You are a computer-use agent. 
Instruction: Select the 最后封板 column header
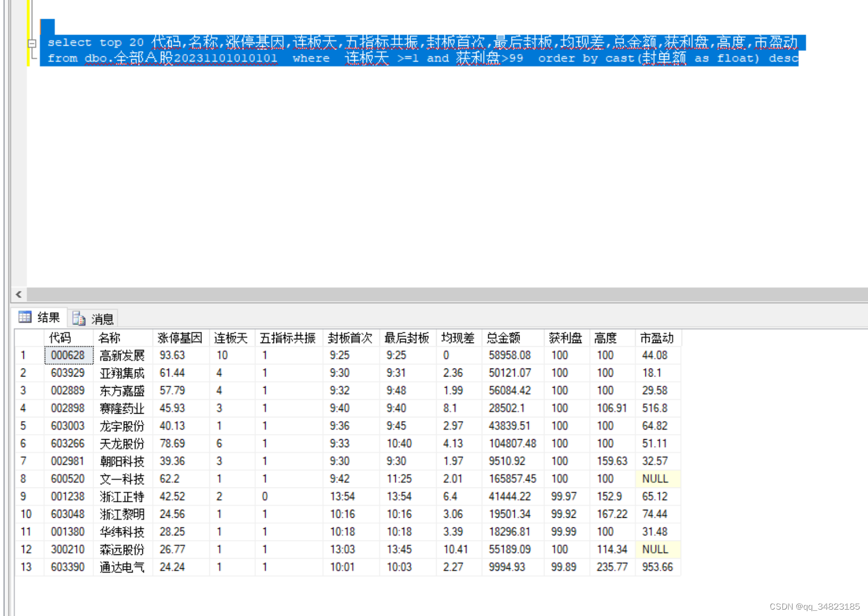click(x=408, y=338)
